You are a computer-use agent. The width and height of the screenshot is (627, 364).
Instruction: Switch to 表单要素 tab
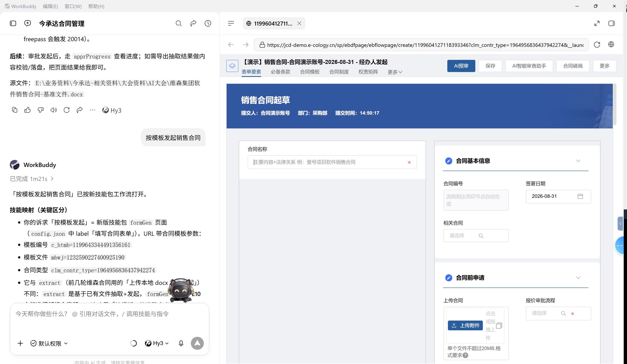point(251,72)
